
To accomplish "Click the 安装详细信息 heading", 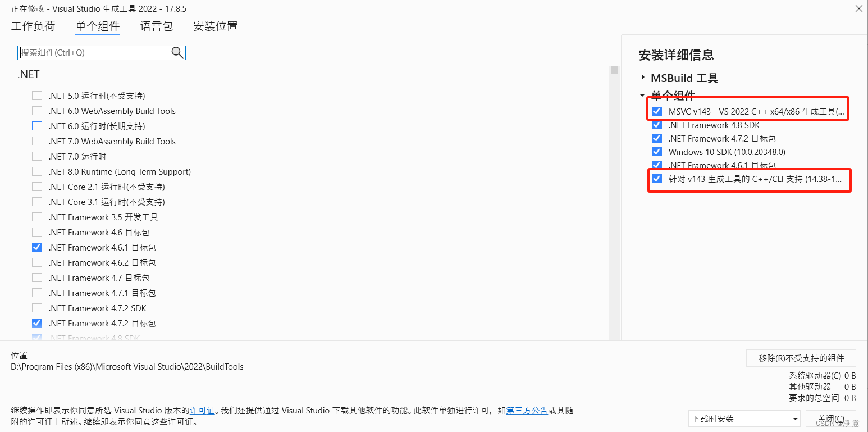I will 676,54.
